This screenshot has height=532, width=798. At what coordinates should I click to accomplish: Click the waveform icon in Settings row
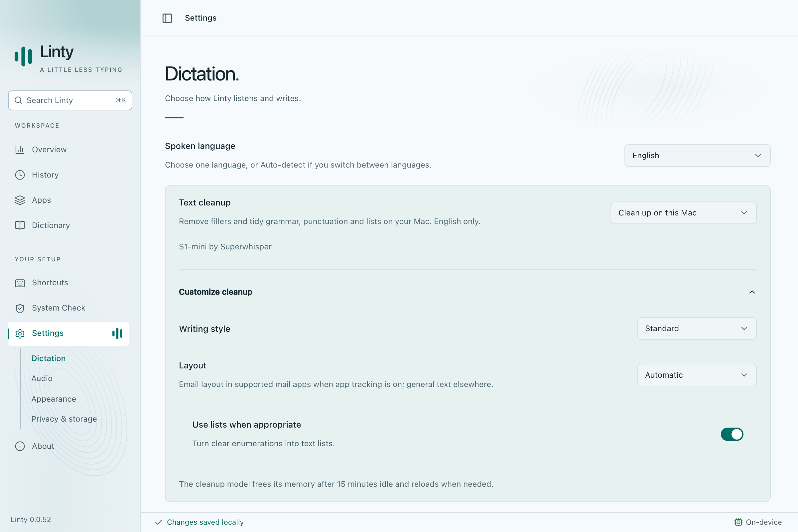[x=117, y=333]
